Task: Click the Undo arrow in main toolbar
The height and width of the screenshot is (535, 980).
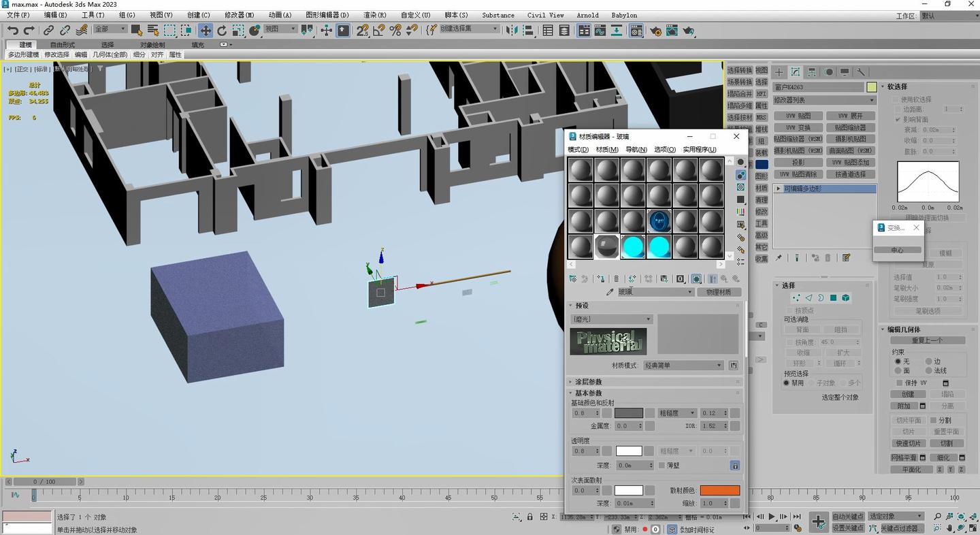Action: point(12,30)
